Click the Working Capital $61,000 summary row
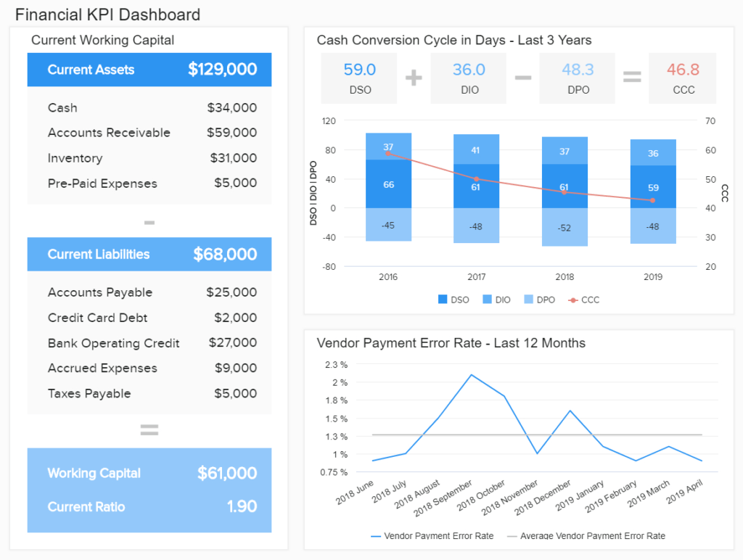743x560 pixels. click(x=149, y=473)
